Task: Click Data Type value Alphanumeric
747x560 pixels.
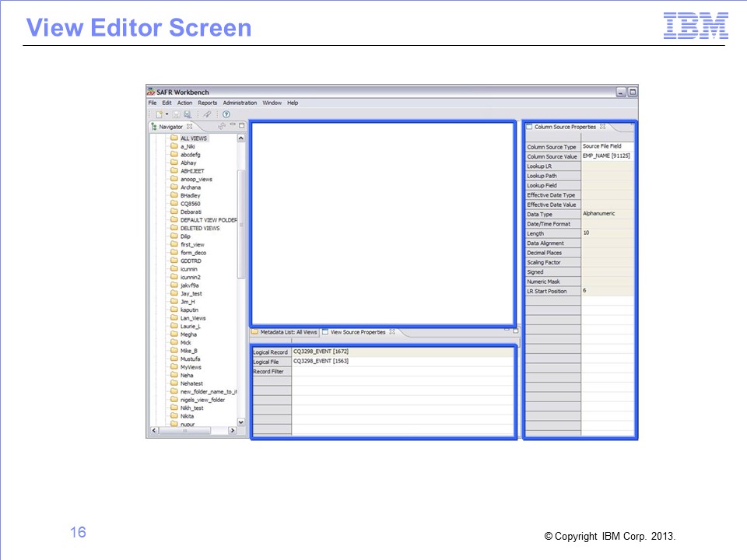Action: tap(608, 213)
